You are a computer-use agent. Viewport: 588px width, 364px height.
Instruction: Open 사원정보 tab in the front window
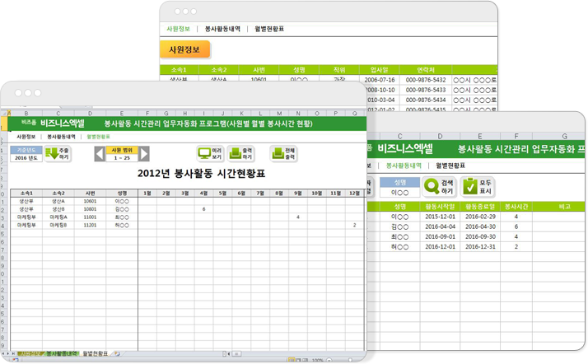26,136
